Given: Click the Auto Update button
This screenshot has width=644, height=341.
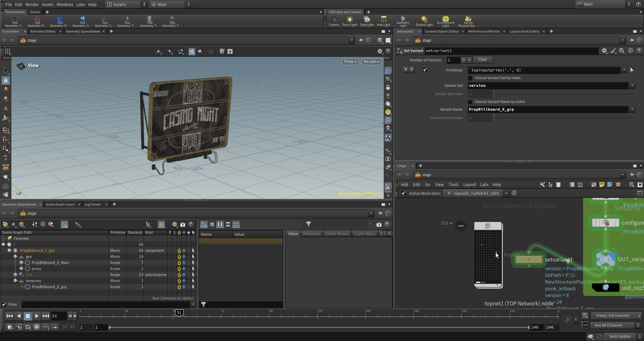Looking at the screenshot, I should tap(620, 336).
